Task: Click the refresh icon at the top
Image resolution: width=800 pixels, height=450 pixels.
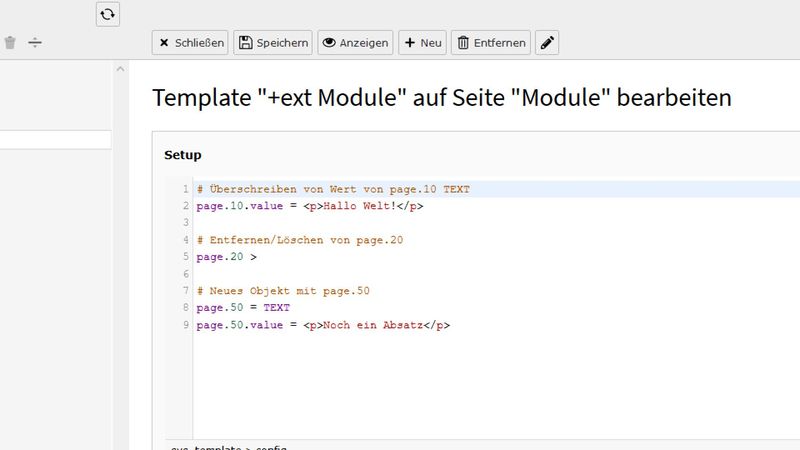Action: (x=108, y=14)
